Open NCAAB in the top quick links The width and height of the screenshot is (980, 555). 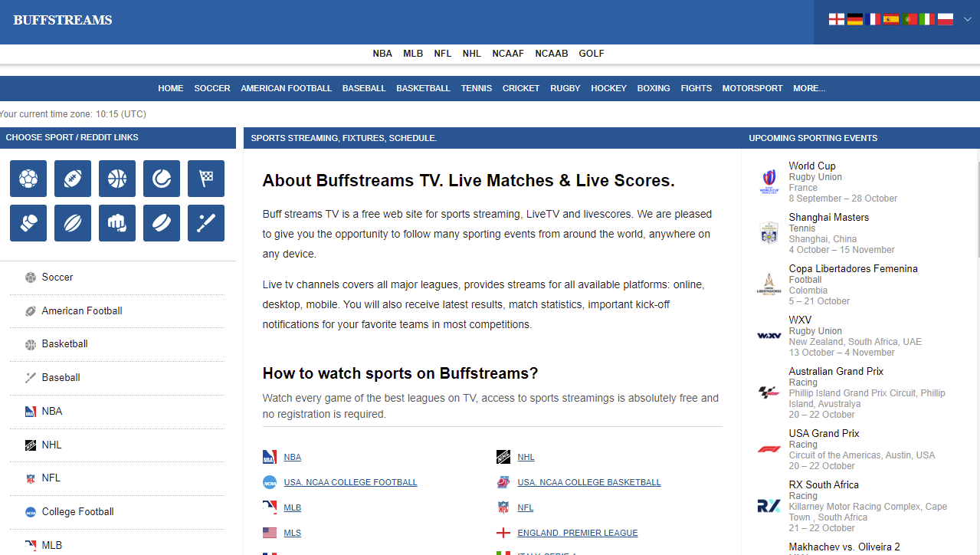[x=552, y=54]
